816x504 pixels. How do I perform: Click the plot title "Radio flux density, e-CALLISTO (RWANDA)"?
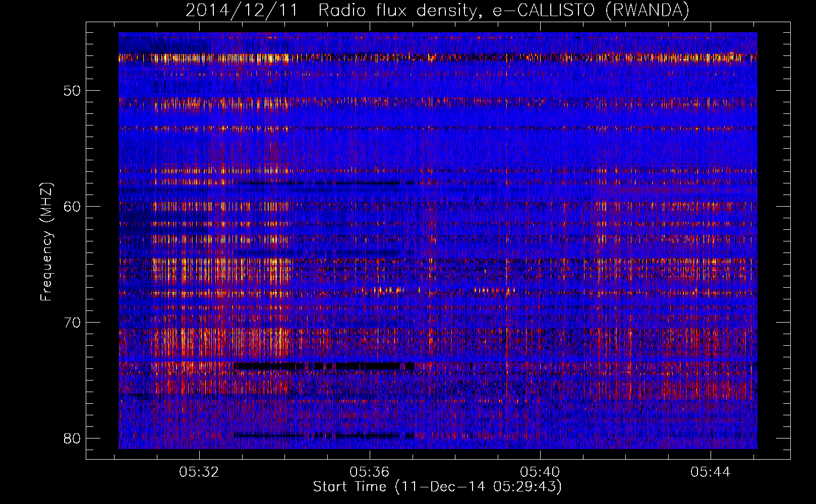[x=504, y=11]
